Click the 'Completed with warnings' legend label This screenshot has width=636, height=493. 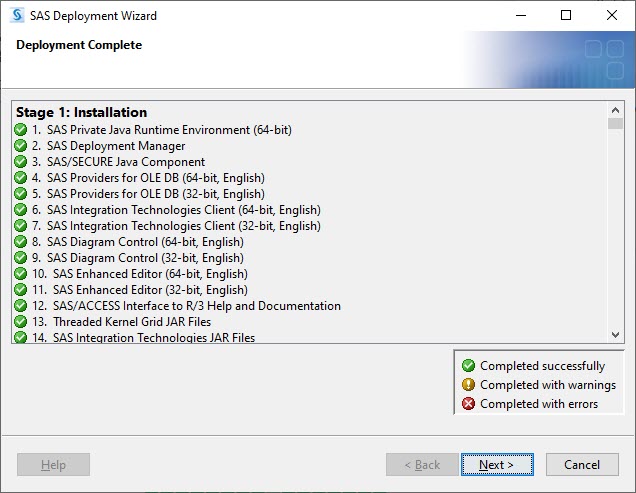(548, 385)
